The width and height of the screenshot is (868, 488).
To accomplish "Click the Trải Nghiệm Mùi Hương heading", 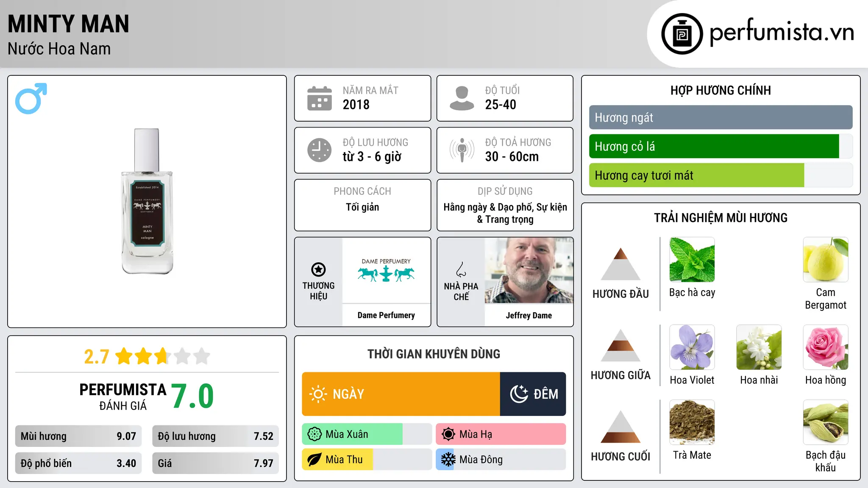I will coord(721,218).
